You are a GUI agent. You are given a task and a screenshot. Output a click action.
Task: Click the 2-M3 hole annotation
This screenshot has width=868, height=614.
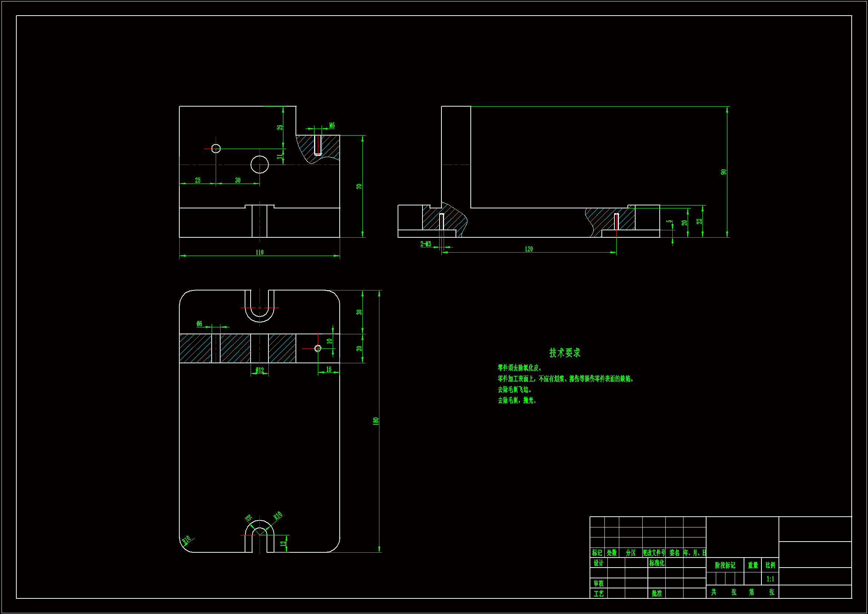[426, 244]
